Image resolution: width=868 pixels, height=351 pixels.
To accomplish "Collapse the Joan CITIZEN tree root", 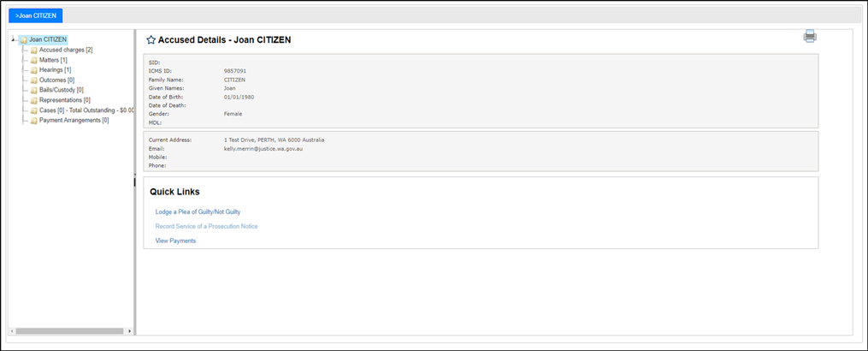I will [13, 40].
